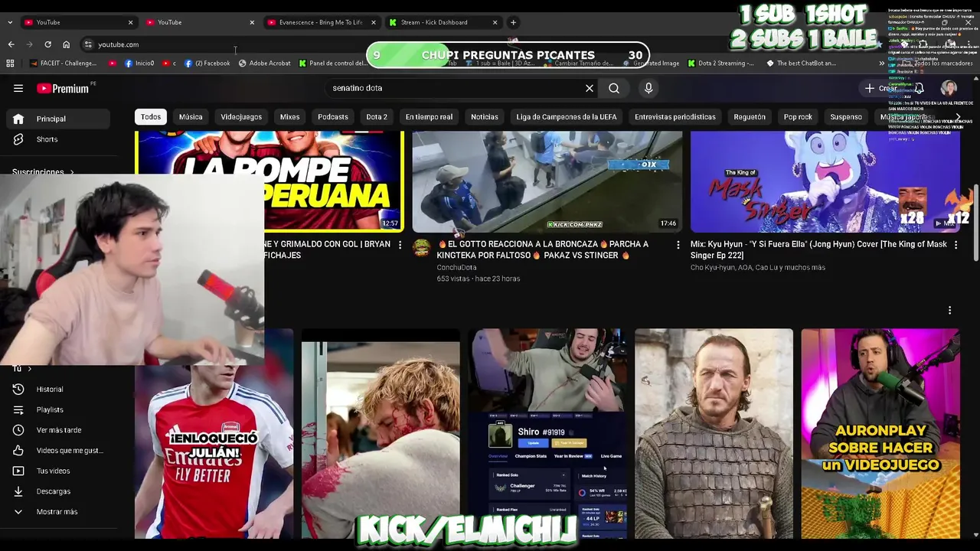Click the Crear button
This screenshot has width=980, height=551.
(x=881, y=88)
